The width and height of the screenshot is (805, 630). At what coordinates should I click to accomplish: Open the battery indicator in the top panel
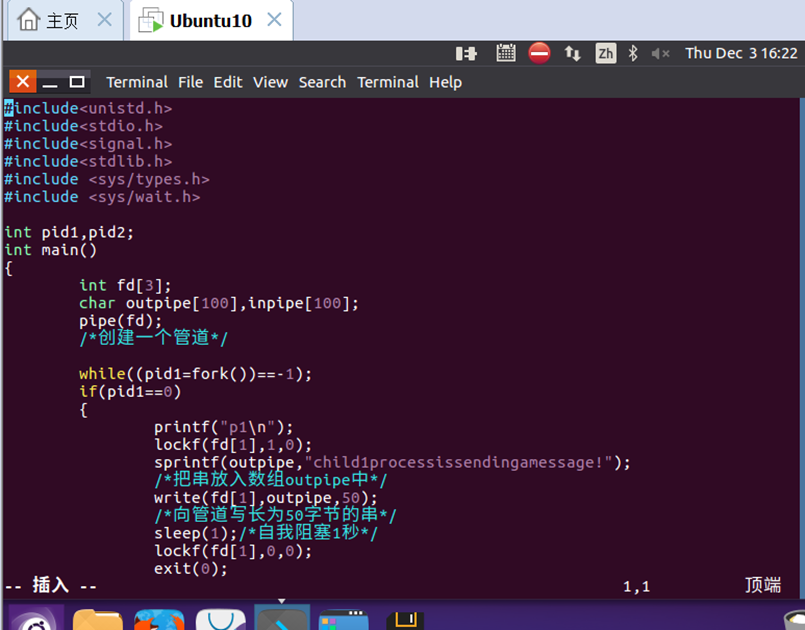pyautogui.click(x=466, y=53)
